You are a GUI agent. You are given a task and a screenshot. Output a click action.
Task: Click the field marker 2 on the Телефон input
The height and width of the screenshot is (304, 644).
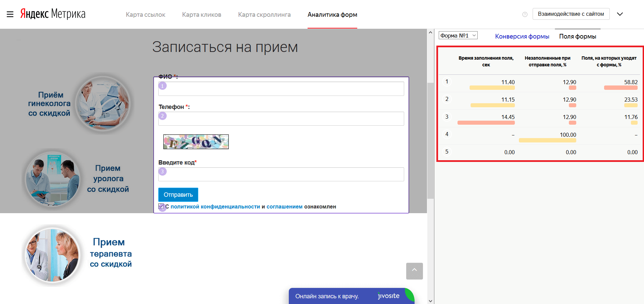pos(162,116)
